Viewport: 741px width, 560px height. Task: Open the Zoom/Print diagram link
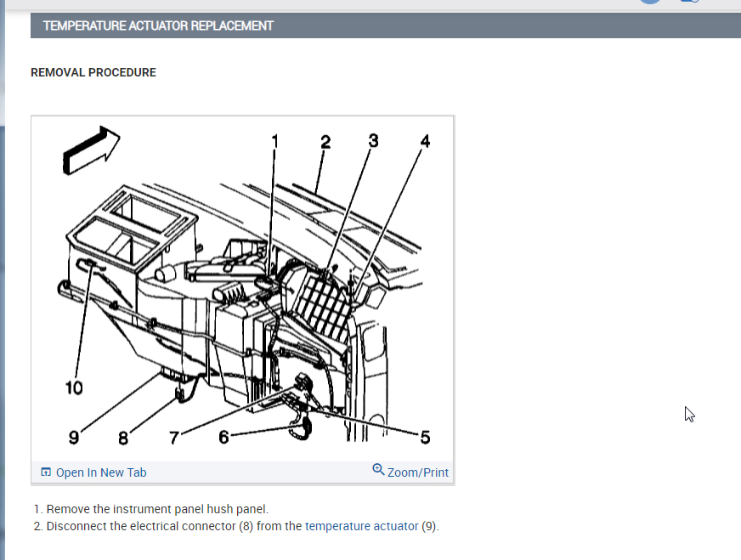418,472
